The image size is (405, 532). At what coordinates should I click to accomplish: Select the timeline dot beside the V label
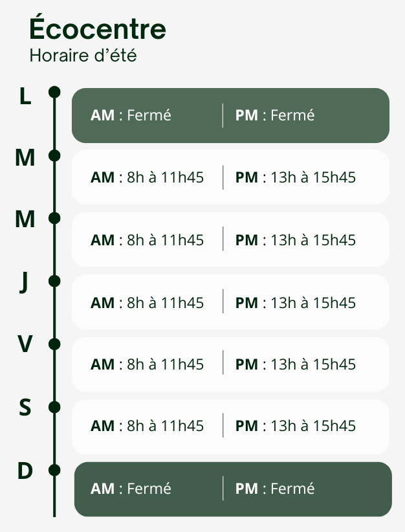(54, 344)
